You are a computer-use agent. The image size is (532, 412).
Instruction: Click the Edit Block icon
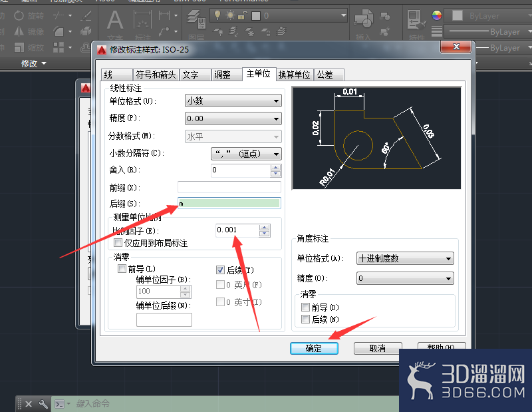coord(385,31)
